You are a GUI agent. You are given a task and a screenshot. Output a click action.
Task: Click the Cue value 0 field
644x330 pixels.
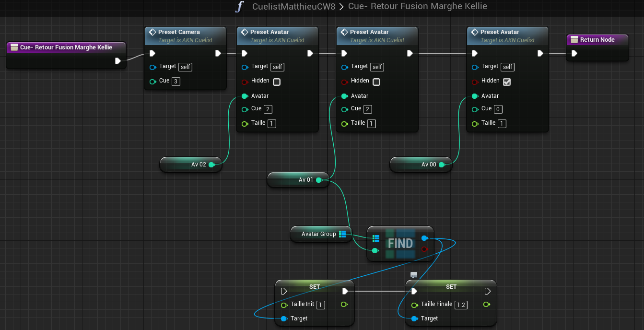498,109
